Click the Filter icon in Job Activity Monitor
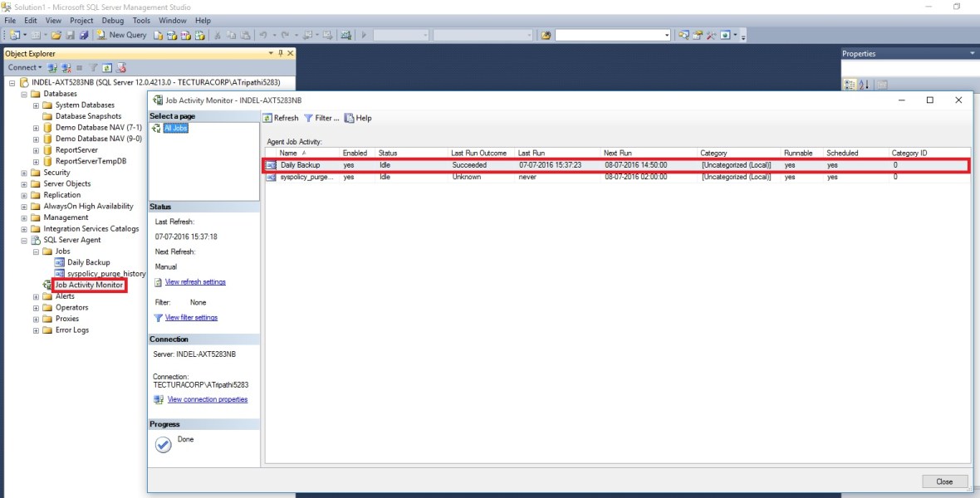This screenshot has height=498, width=980. 309,117
